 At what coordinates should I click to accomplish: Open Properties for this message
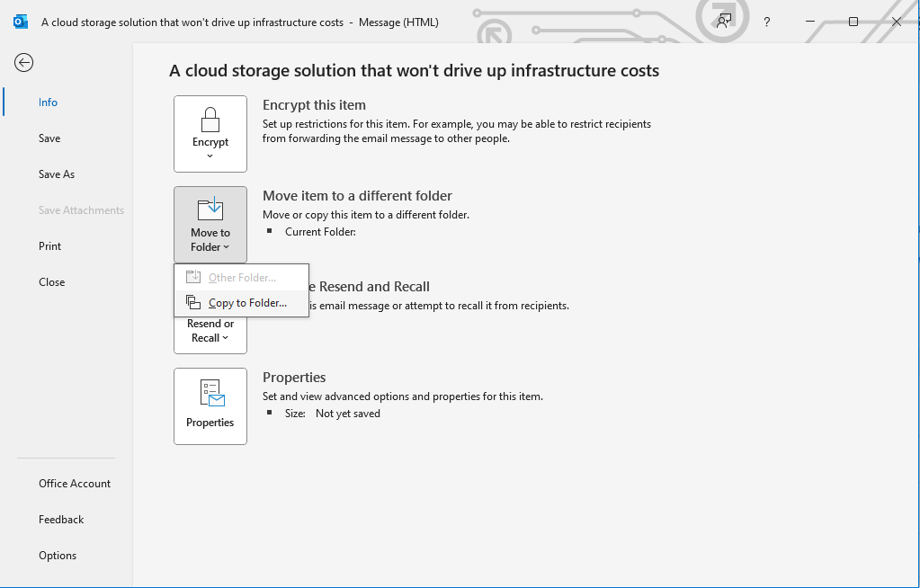click(210, 405)
